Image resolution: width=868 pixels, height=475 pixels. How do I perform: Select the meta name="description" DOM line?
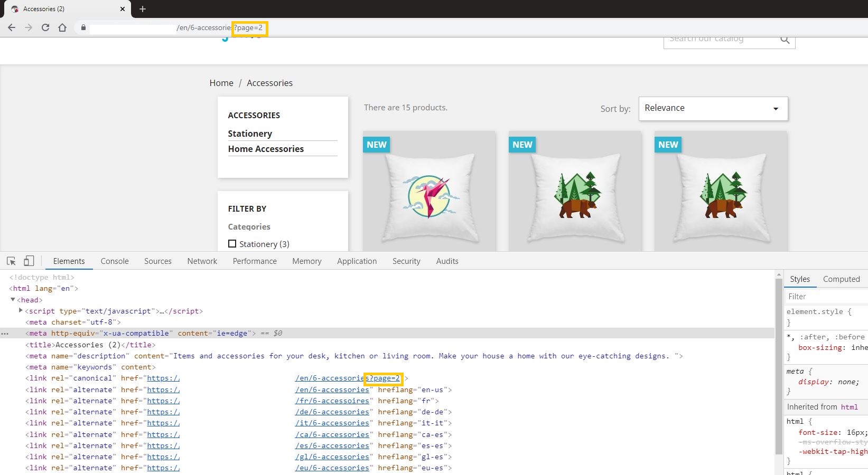[x=354, y=356]
